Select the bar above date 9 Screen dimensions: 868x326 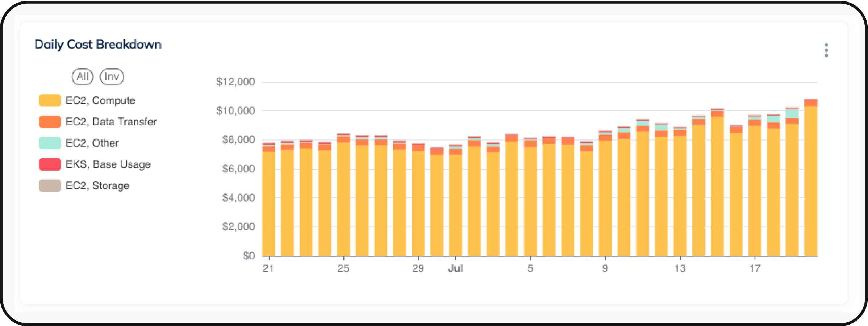click(605, 197)
